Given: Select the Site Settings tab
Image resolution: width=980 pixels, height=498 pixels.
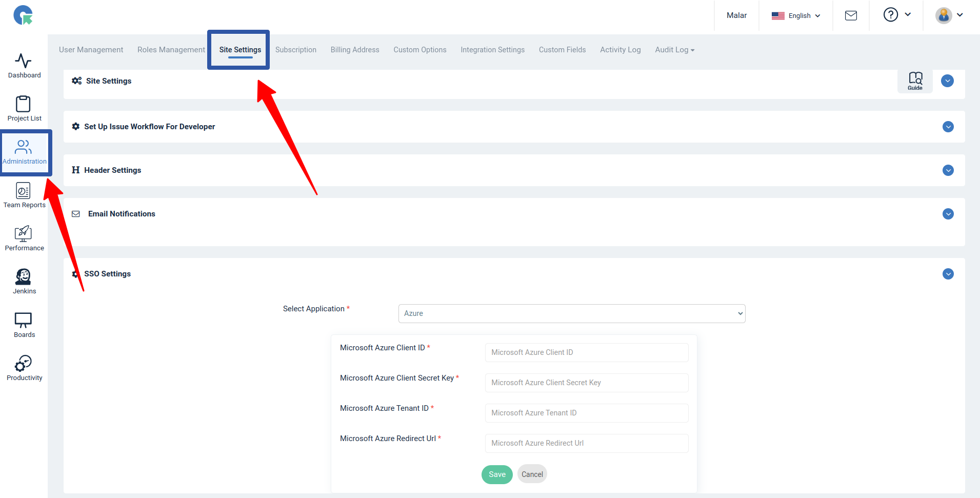Looking at the screenshot, I should [240, 50].
